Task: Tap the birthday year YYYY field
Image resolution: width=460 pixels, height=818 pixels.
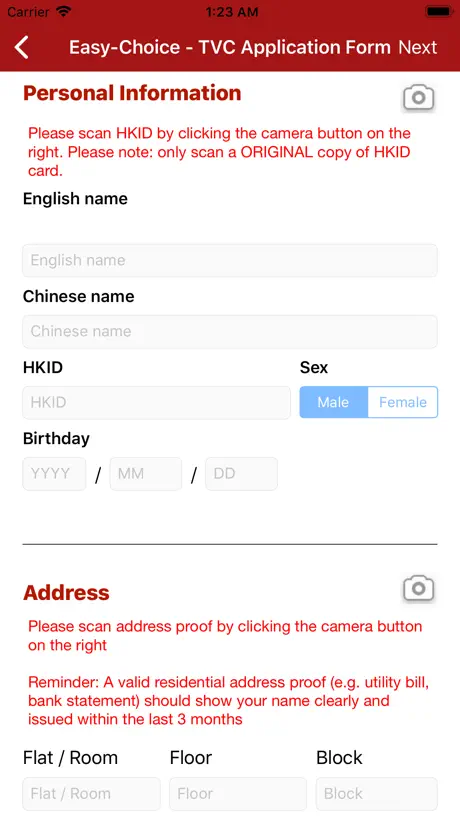Action: (x=54, y=474)
